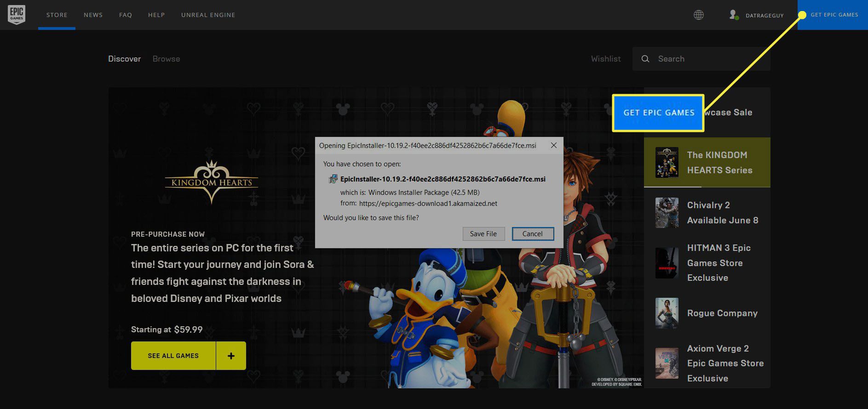Open the HELP menu item

click(x=156, y=15)
